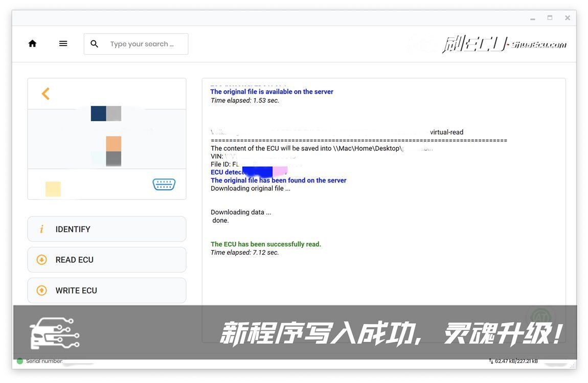Click the data transfer arrows icon
The image size is (588, 383).
(491, 361)
